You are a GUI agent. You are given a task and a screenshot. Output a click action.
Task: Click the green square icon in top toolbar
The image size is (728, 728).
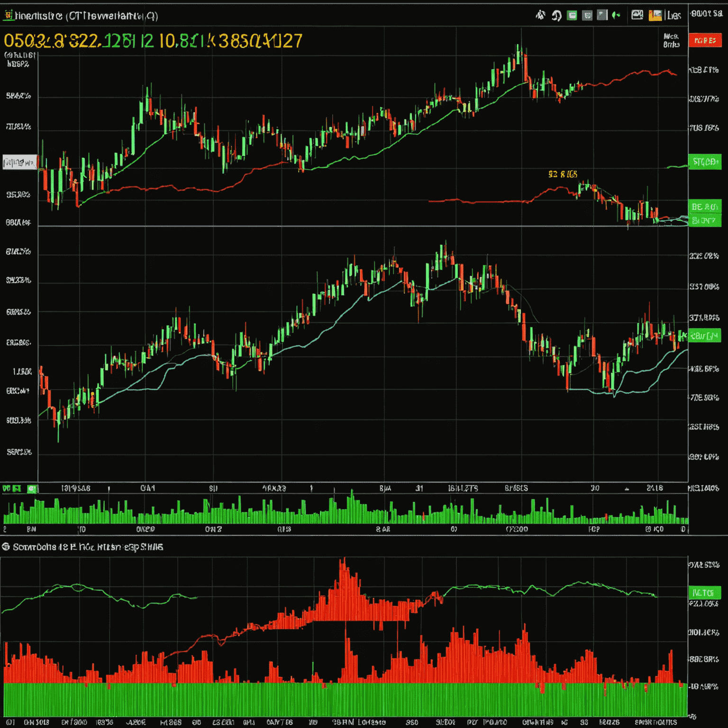point(572,16)
